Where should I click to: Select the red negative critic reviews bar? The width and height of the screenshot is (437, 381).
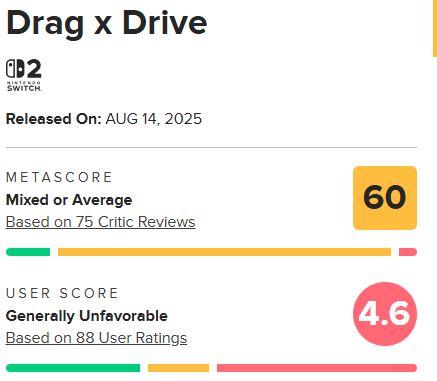[408, 252]
